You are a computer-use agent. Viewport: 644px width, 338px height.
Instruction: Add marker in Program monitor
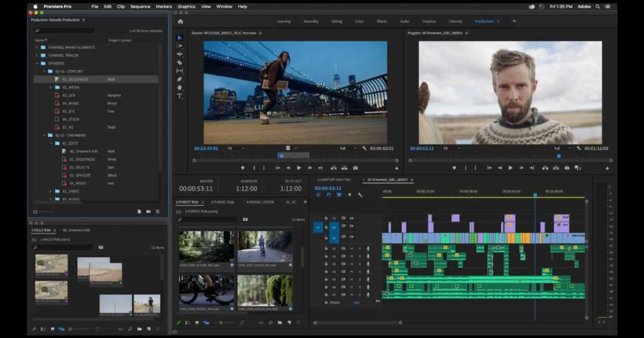point(454,168)
